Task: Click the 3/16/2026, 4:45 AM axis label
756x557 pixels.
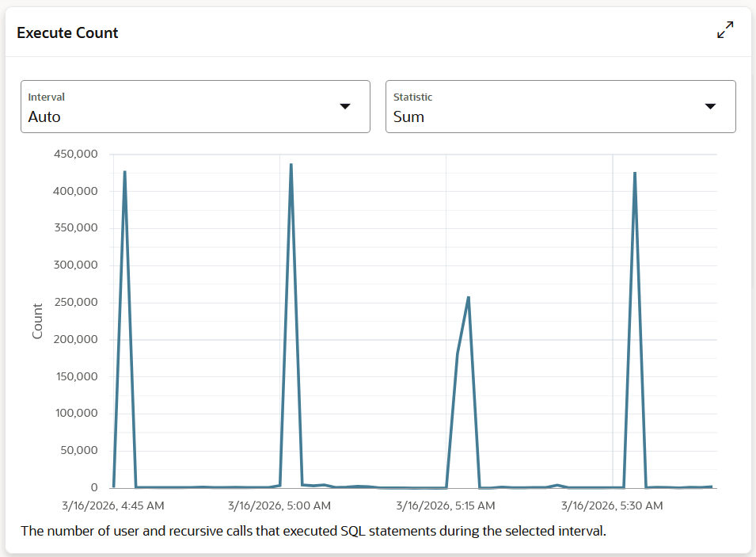Action: [x=113, y=505]
